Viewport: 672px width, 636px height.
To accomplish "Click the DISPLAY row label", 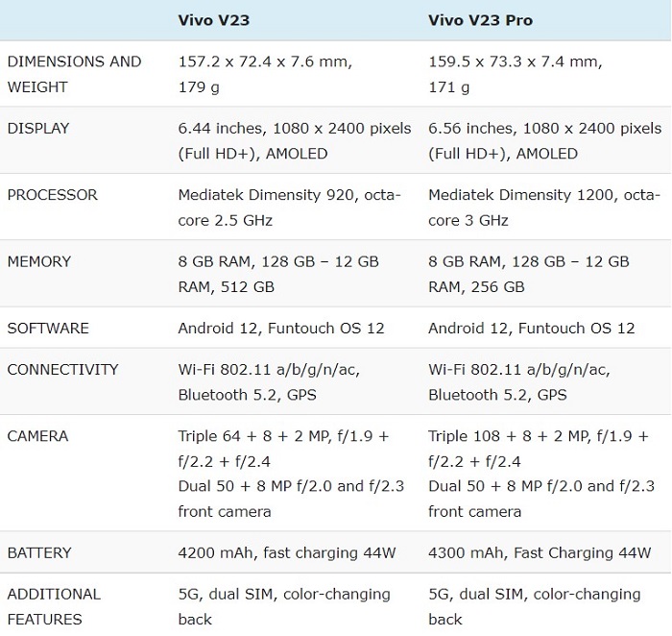I will (x=38, y=128).
